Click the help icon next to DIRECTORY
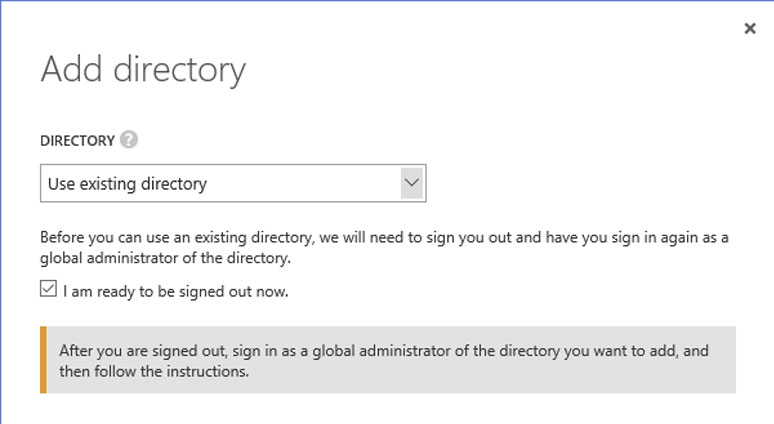This screenshot has width=774, height=424. point(128,140)
